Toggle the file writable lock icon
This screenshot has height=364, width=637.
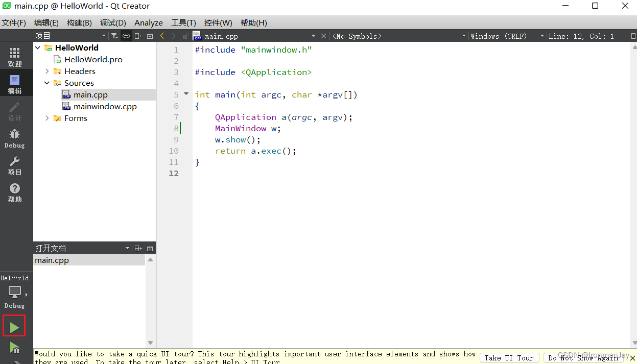(x=185, y=36)
